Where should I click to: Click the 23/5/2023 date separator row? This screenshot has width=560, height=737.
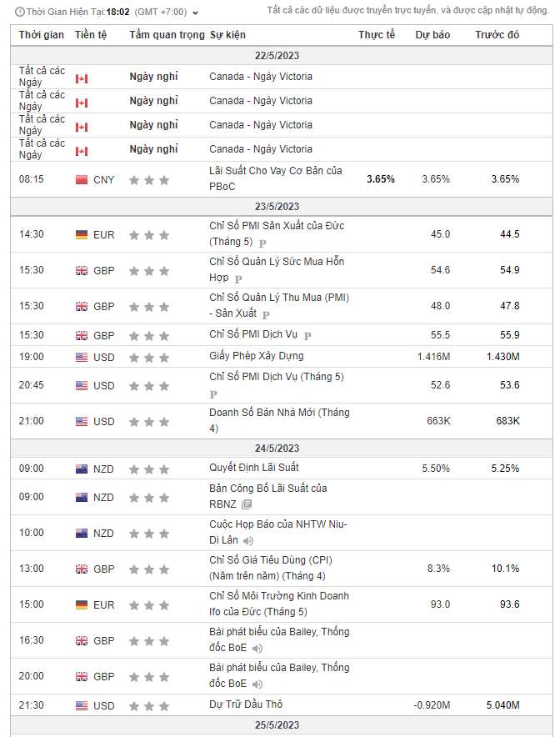point(277,206)
